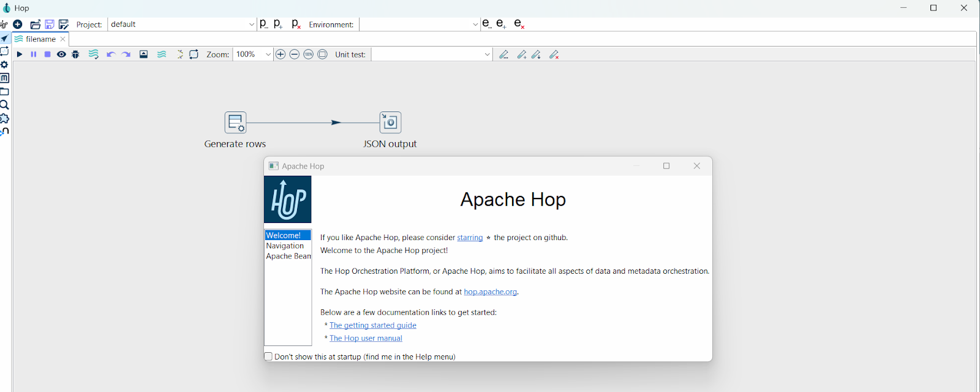Image resolution: width=980 pixels, height=392 pixels.
Task: Close the filename tab
Action: (x=62, y=39)
